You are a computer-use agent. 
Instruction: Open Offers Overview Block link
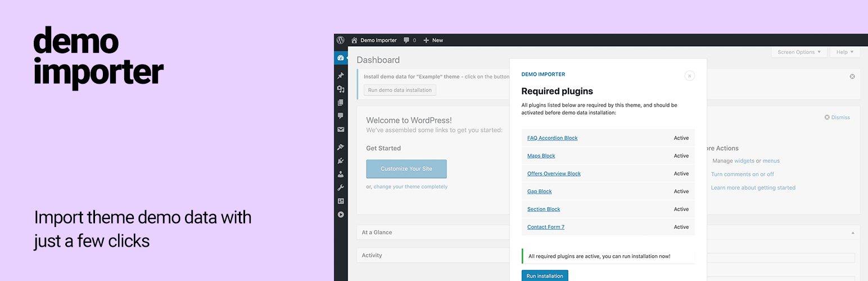click(554, 174)
